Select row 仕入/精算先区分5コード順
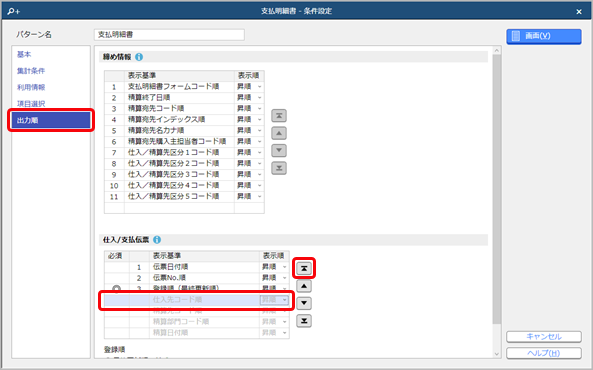Image resolution: width=593 pixels, height=370 pixels. click(184, 196)
